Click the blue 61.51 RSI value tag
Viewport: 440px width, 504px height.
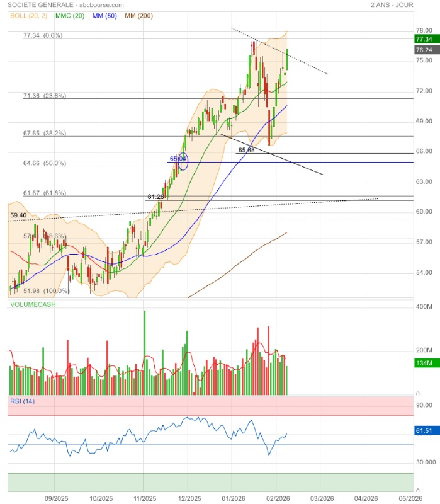click(427, 431)
